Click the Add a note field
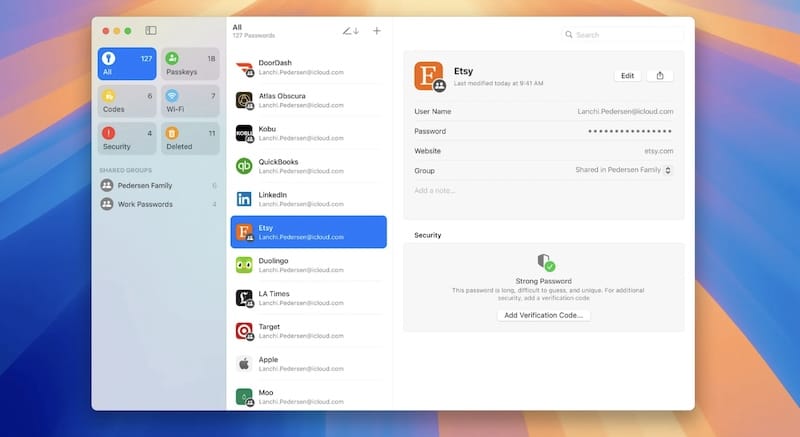 (435, 190)
